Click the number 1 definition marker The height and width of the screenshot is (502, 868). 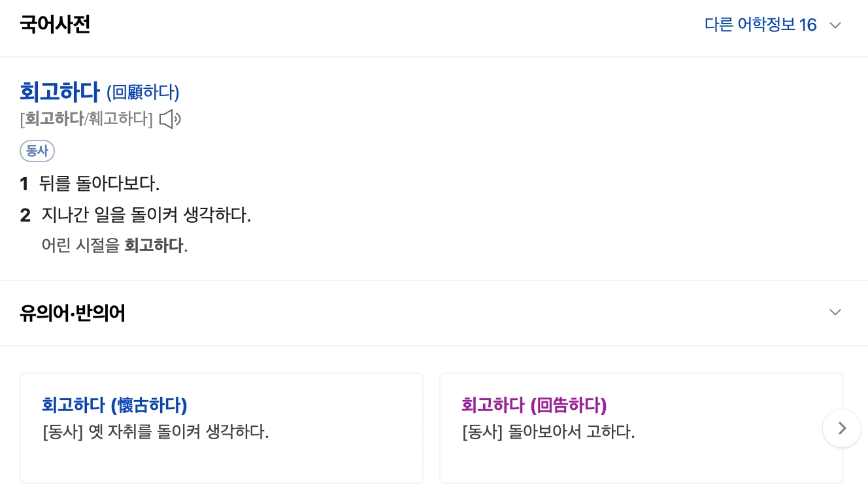(24, 184)
